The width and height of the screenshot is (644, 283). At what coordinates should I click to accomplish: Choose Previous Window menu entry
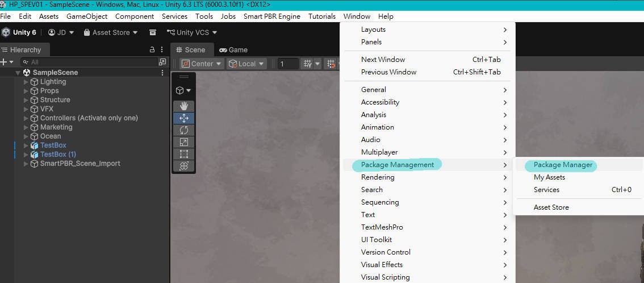coord(427,72)
